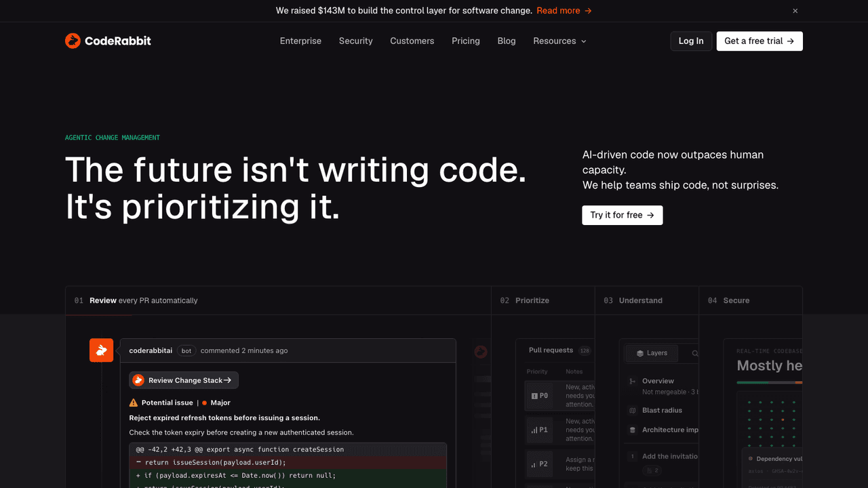Click the diff line with expiresAt check
The image size is (868, 488).
[288, 475]
